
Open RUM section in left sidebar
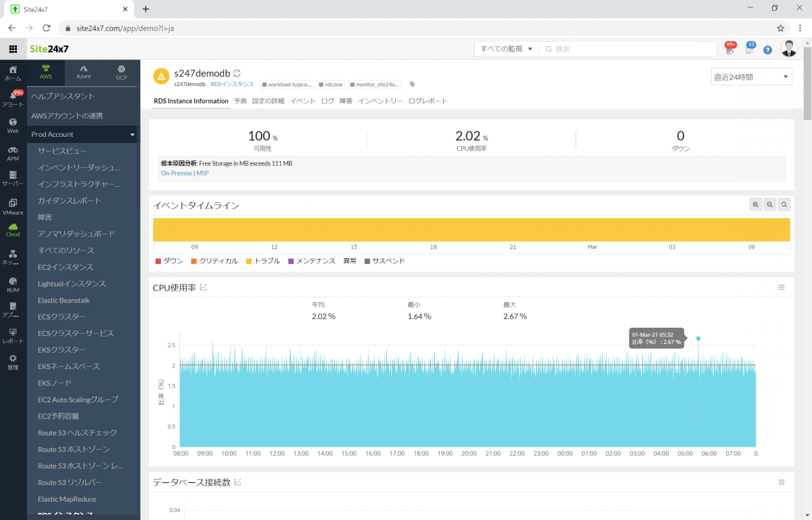[x=13, y=284]
